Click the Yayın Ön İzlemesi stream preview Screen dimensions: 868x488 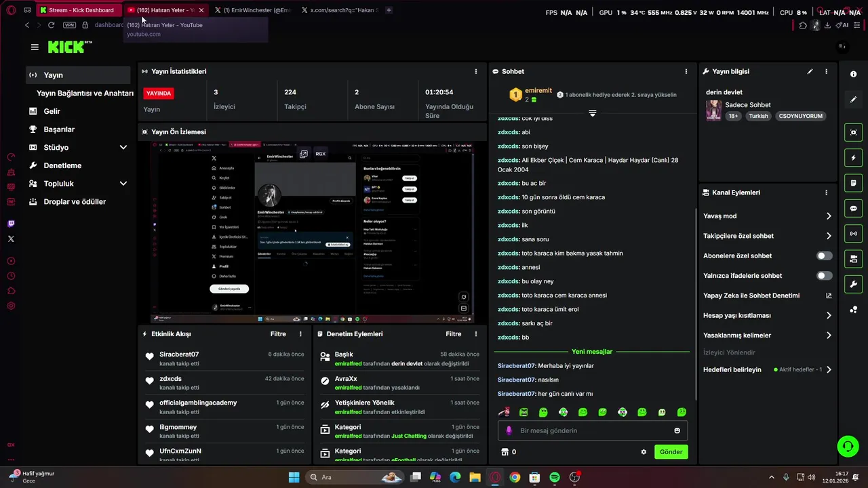312,232
